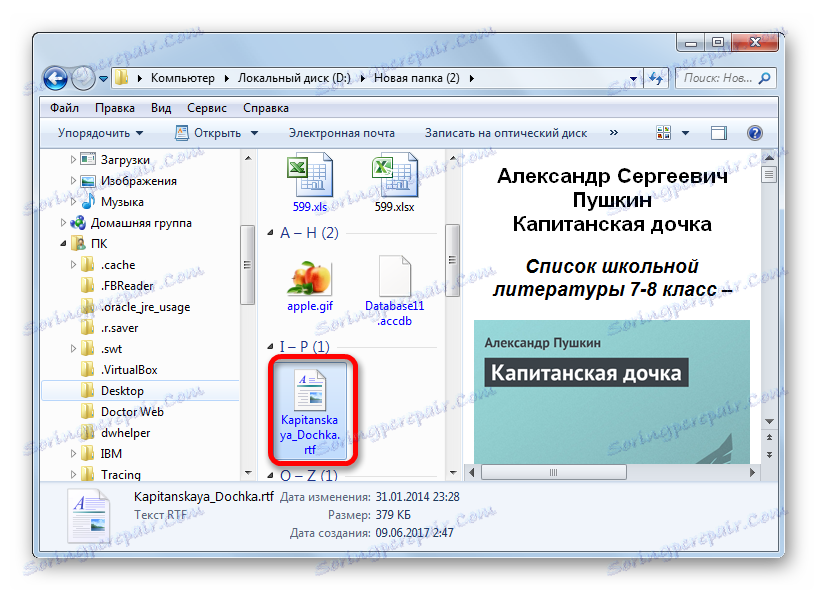Screen dimensions: 818x591
Task: Click Электронная почта in toolbar
Action: click(x=342, y=133)
